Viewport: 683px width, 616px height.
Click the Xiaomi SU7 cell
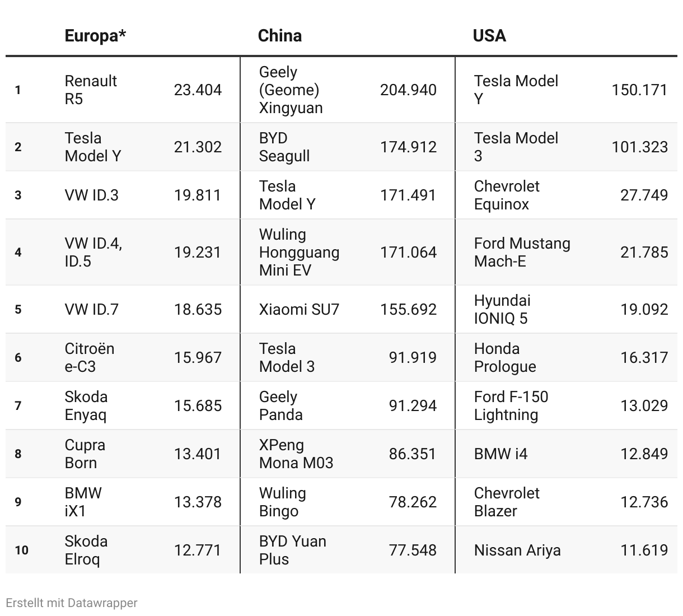click(x=299, y=309)
